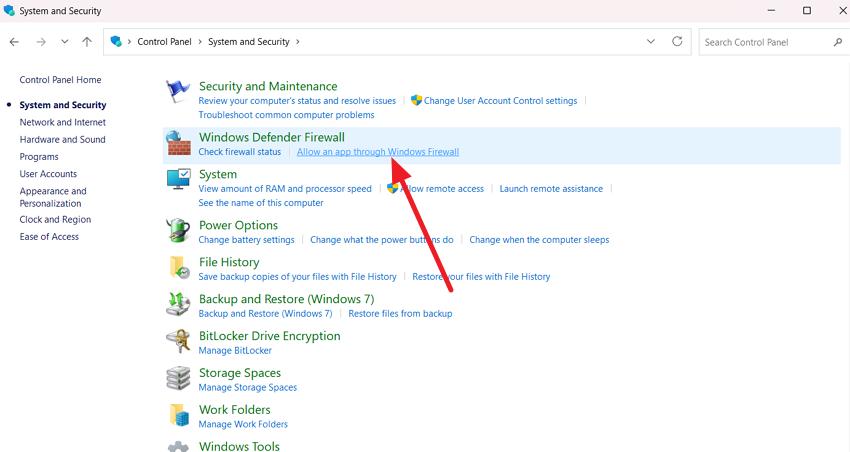Open the Storage Spaces heading
Image resolution: width=850 pixels, height=452 pixels.
(x=240, y=373)
